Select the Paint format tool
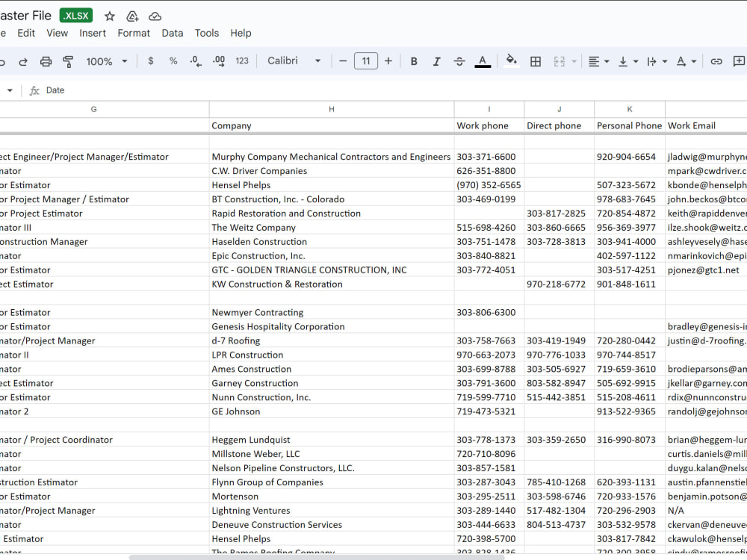Image resolution: width=747 pixels, height=560 pixels. tap(68, 61)
